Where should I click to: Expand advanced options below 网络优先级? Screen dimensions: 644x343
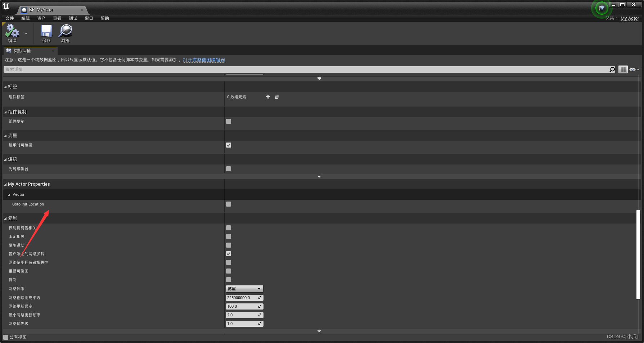tap(319, 331)
